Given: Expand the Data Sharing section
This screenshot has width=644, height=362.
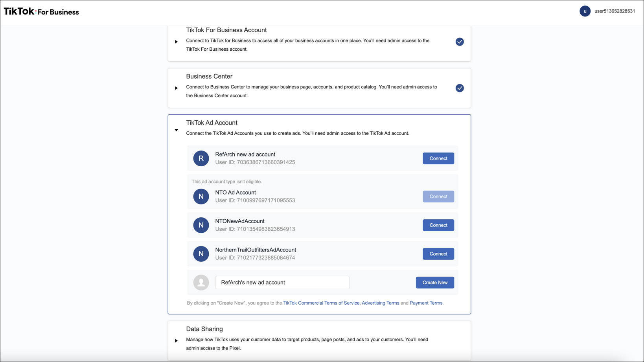Looking at the screenshot, I should coord(176,341).
